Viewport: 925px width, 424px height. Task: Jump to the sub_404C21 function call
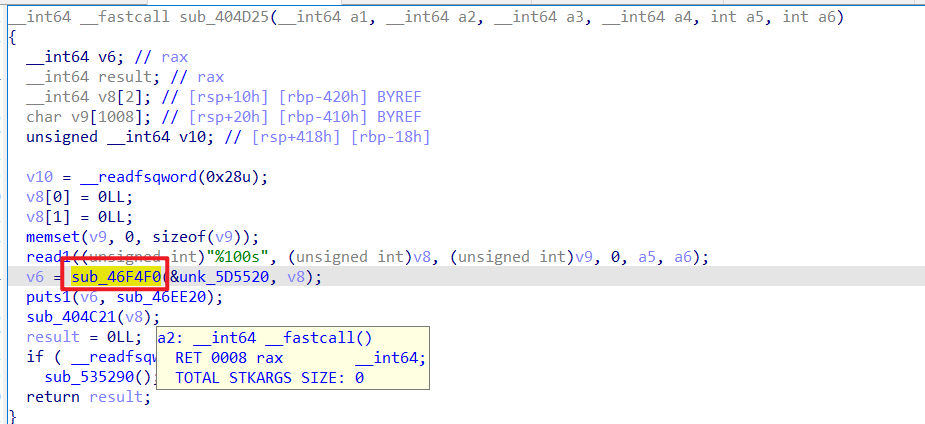(x=71, y=317)
